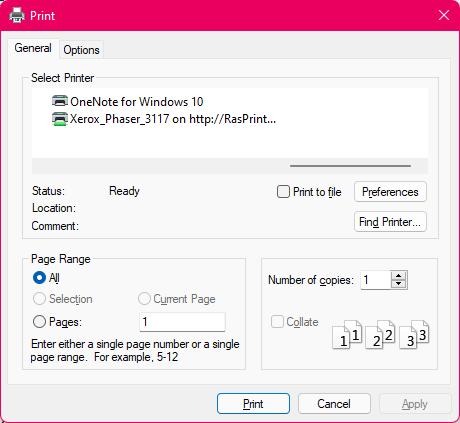Click the Pages range input field

[x=182, y=322]
